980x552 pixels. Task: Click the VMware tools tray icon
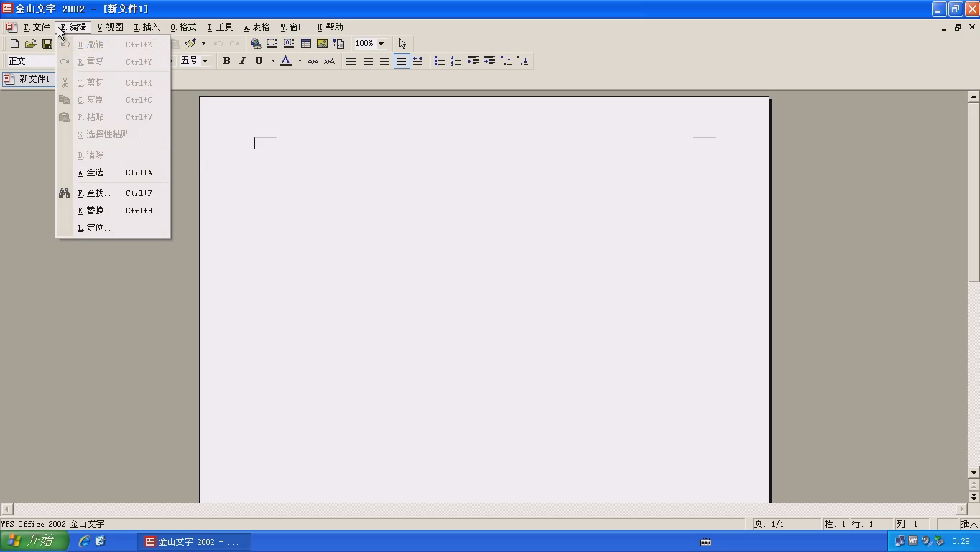pyautogui.click(x=913, y=541)
